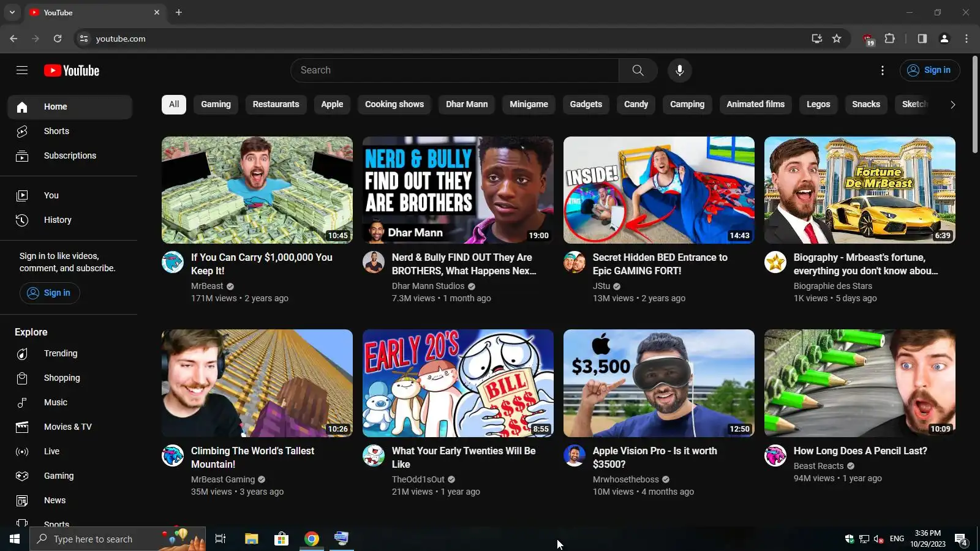Show more filter chips with the right arrow
The image size is (980, 551).
coord(952,105)
